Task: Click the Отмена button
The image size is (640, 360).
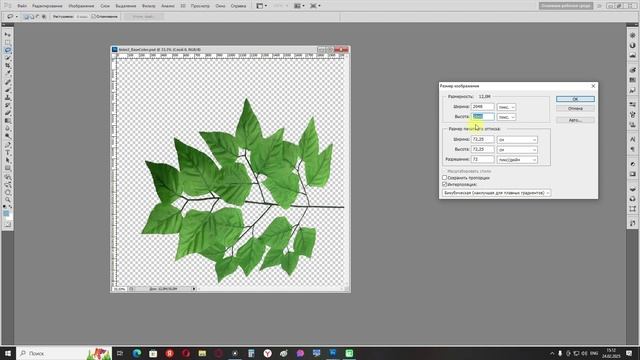Action: 575,109
